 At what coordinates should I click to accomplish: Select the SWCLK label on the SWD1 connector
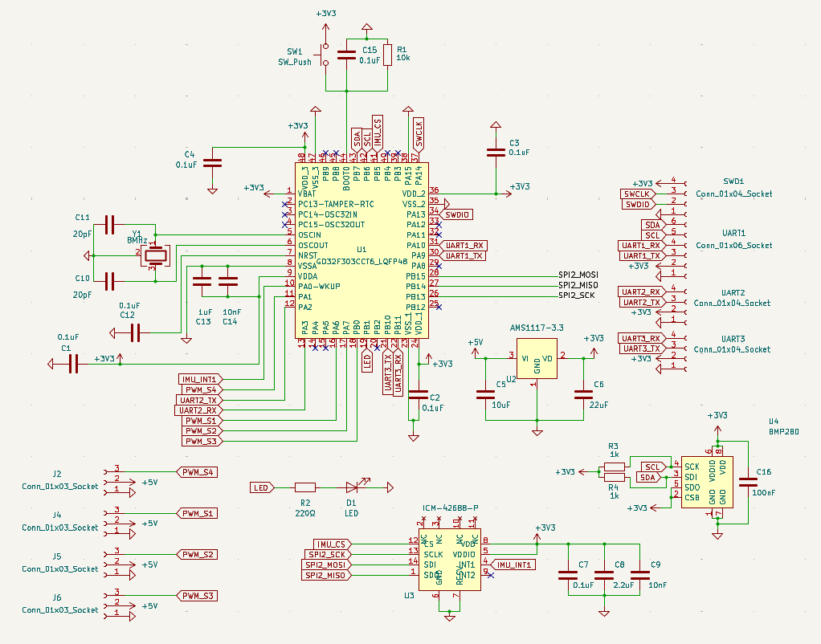637,194
